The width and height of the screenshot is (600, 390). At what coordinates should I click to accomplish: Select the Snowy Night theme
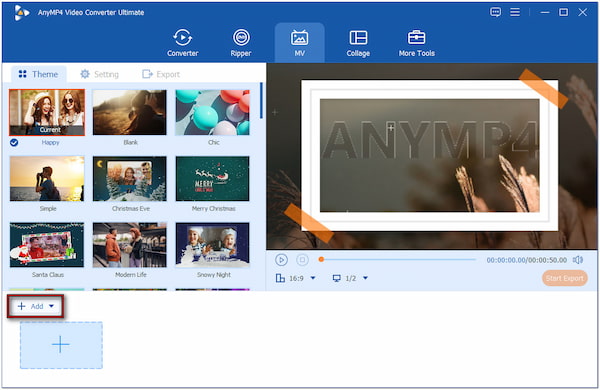pyautogui.click(x=212, y=245)
